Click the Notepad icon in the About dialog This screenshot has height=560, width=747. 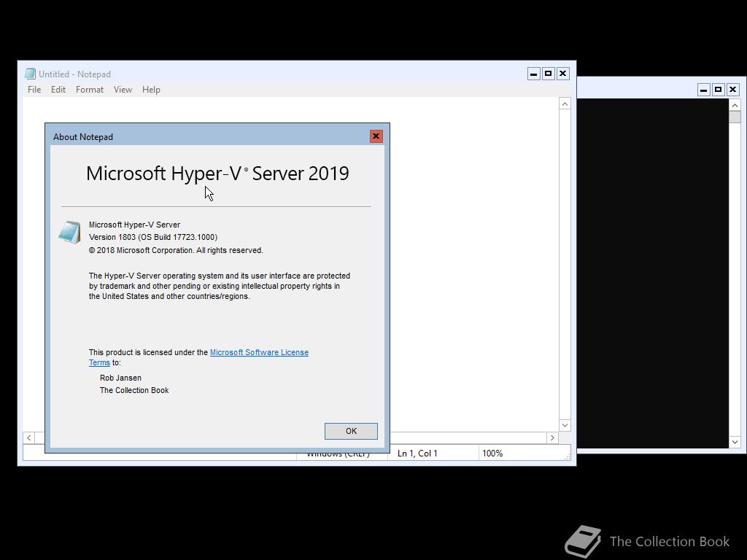click(x=69, y=233)
